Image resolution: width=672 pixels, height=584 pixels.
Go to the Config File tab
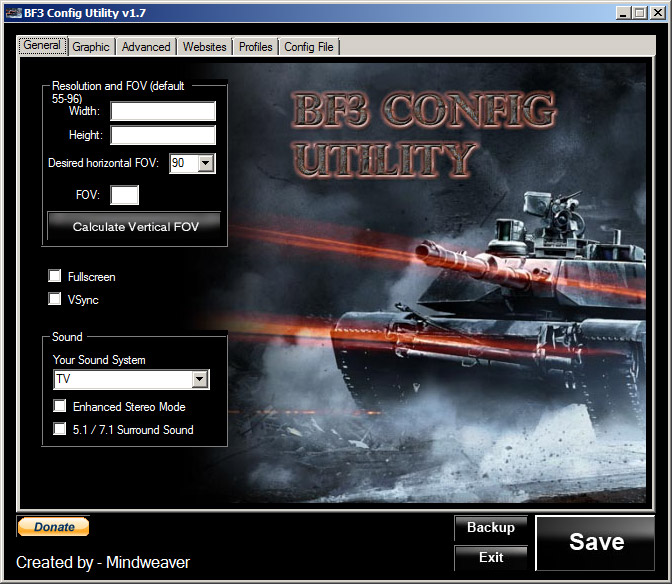click(309, 47)
